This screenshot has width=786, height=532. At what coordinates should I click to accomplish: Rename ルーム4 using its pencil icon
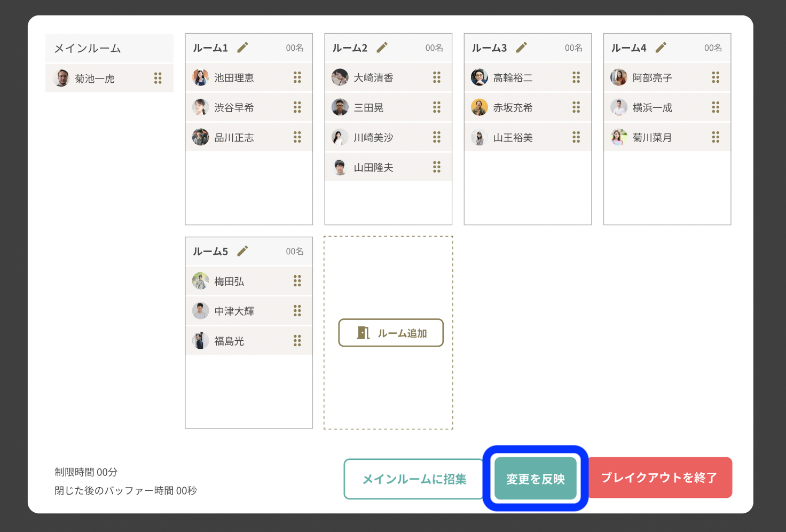pyautogui.click(x=661, y=48)
